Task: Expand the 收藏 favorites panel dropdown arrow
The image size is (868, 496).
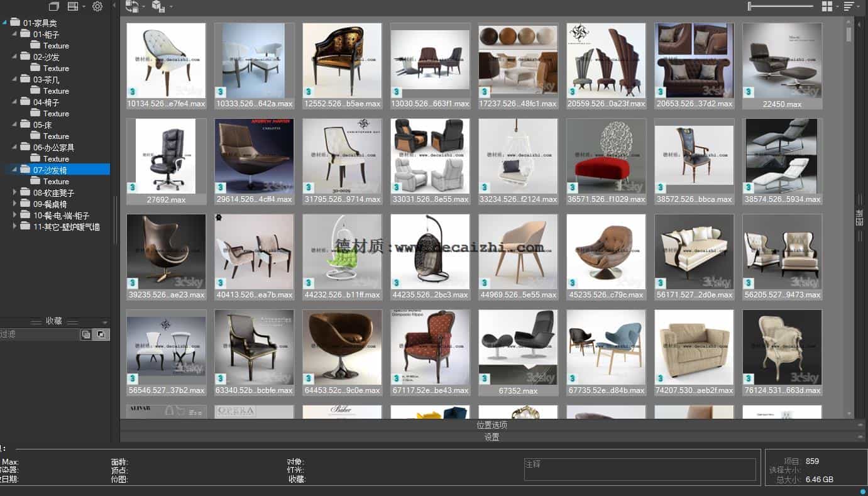Action: point(105,321)
